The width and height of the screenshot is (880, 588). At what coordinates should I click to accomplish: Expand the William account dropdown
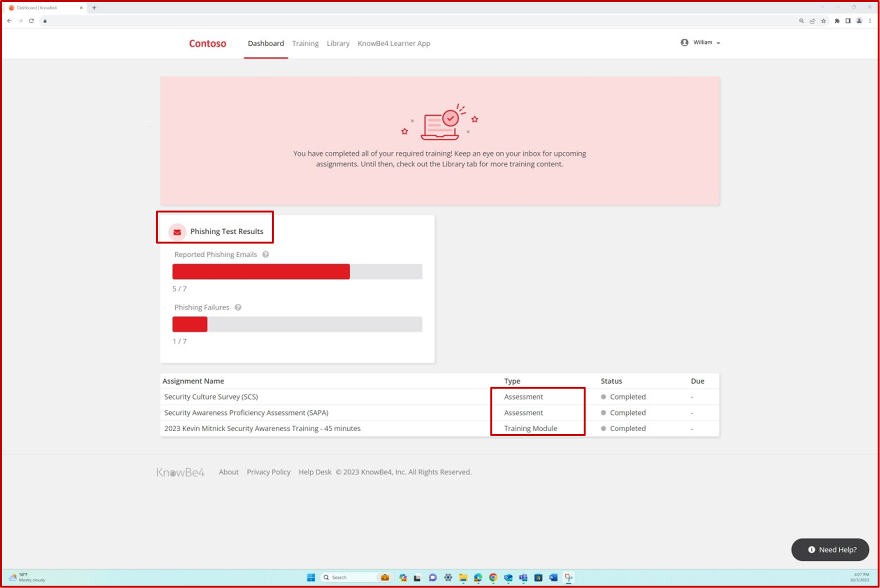coord(701,43)
